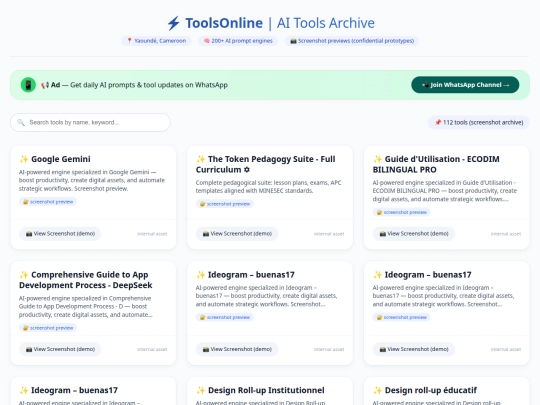Screen dimensions: 540x405
Task: Click sparkle icon beside Design Roll-up Institutionnel
Action: point(201,390)
